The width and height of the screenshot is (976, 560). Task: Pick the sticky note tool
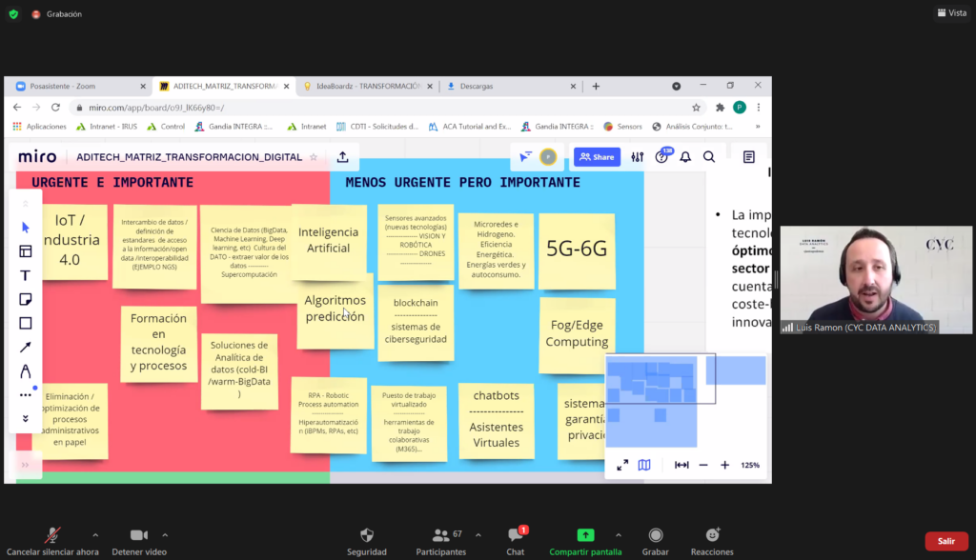click(26, 299)
